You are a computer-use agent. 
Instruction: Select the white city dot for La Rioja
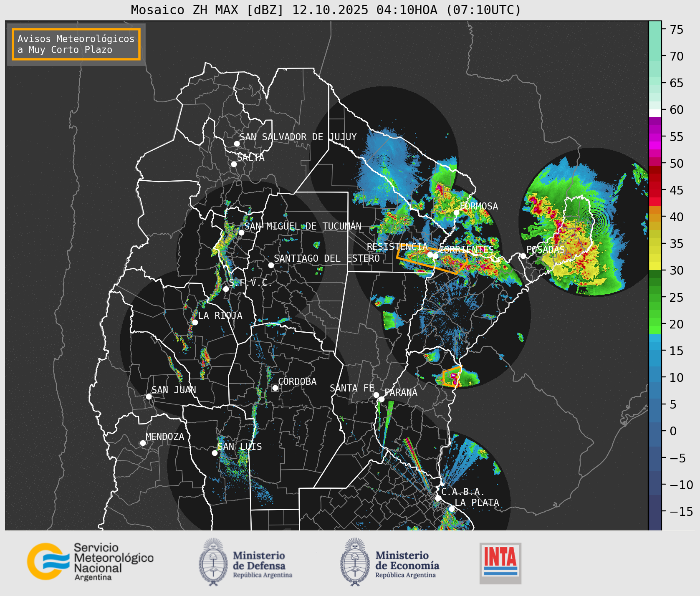pyautogui.click(x=195, y=322)
